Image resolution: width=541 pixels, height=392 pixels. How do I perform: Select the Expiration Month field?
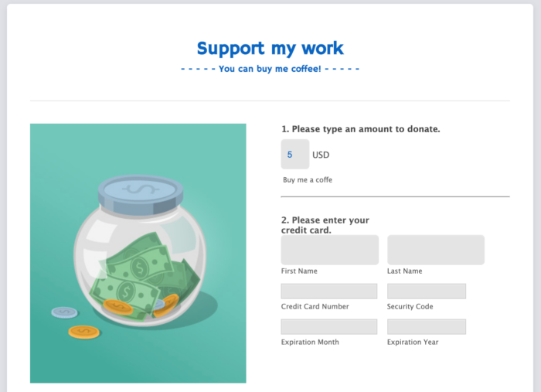(329, 326)
